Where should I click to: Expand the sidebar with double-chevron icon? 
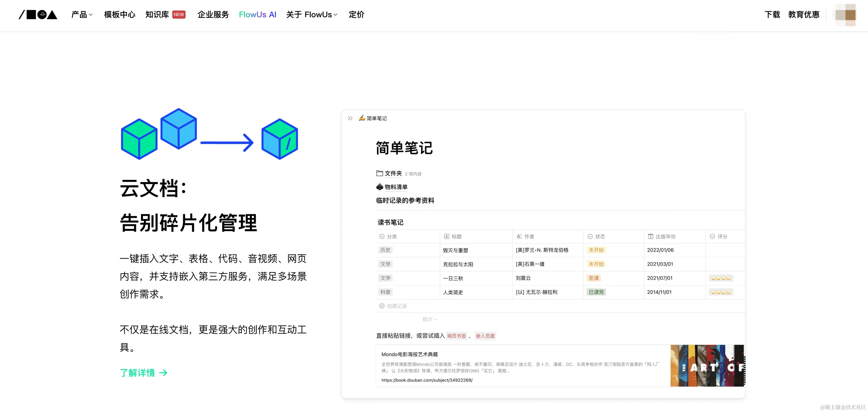click(350, 118)
